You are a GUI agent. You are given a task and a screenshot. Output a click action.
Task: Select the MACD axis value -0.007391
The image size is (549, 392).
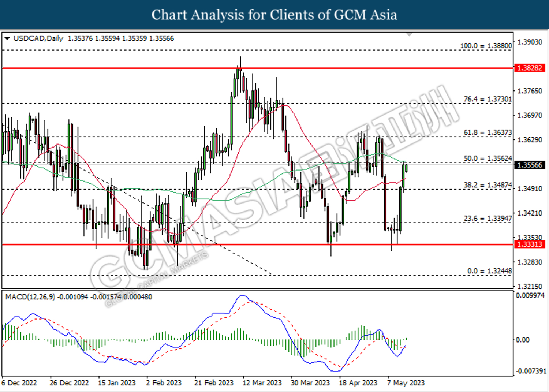point(531,371)
